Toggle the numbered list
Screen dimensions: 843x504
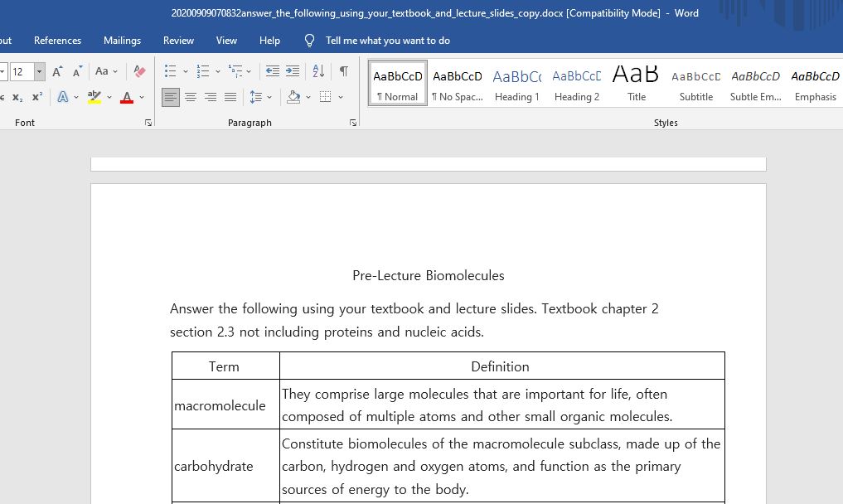203,71
